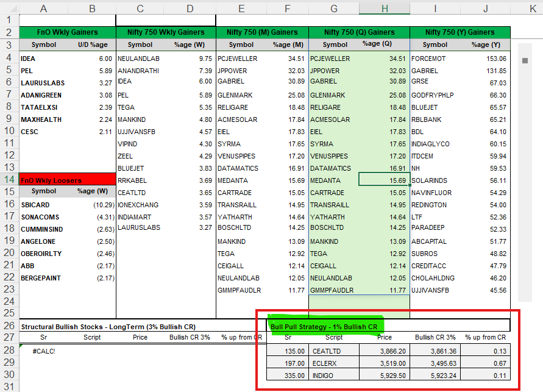
Task: Click the RRKABEL cell
Action: pos(140,180)
